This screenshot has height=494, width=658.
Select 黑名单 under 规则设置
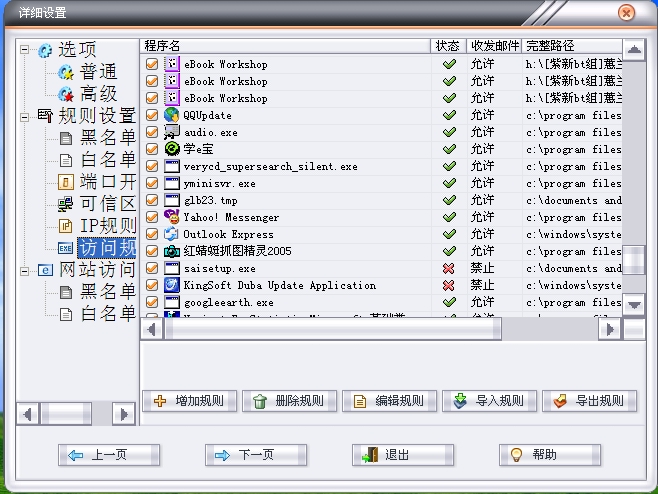point(107,138)
